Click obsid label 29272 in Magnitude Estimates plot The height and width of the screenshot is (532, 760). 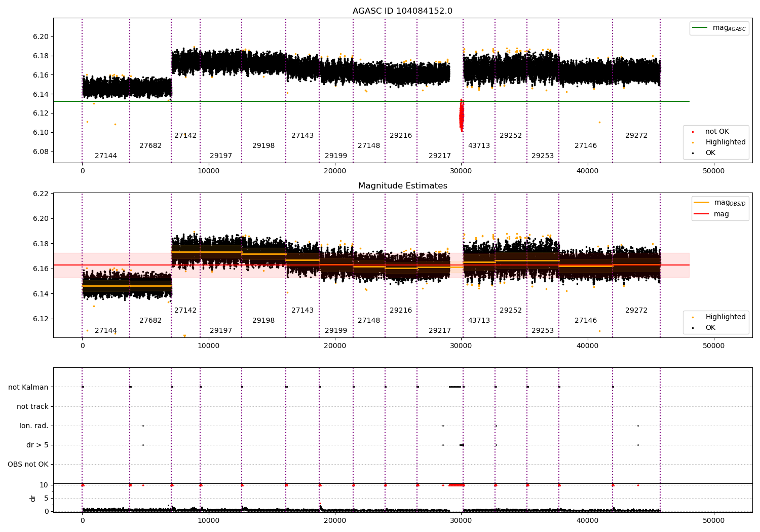[636, 311]
